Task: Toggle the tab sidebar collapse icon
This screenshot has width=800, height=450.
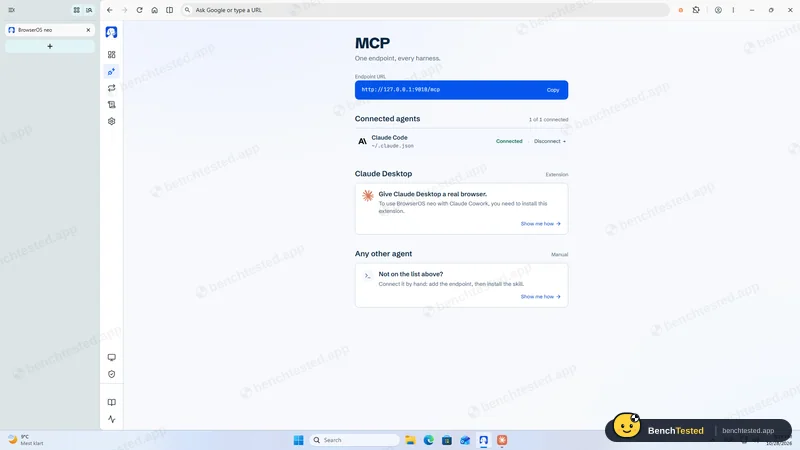Action: coord(11,10)
